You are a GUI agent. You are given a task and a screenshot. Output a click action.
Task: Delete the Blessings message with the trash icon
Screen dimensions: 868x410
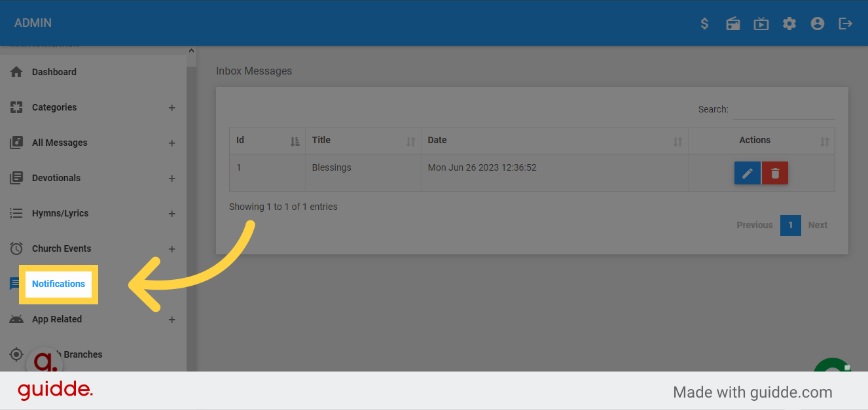pos(774,173)
